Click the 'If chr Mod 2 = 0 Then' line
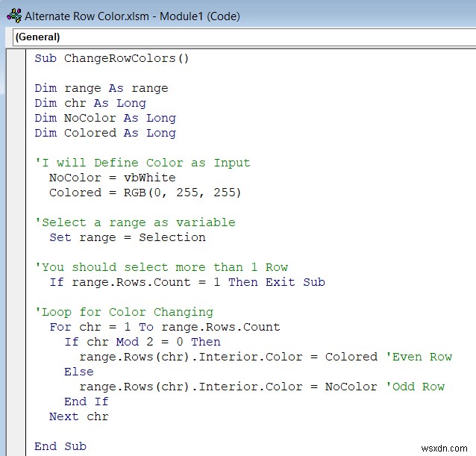The image size is (476, 456). pyautogui.click(x=142, y=342)
